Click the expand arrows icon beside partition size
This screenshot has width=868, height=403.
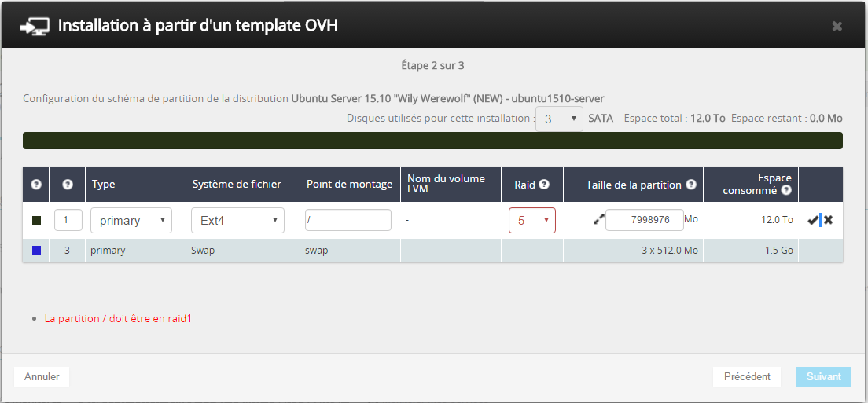pos(598,219)
